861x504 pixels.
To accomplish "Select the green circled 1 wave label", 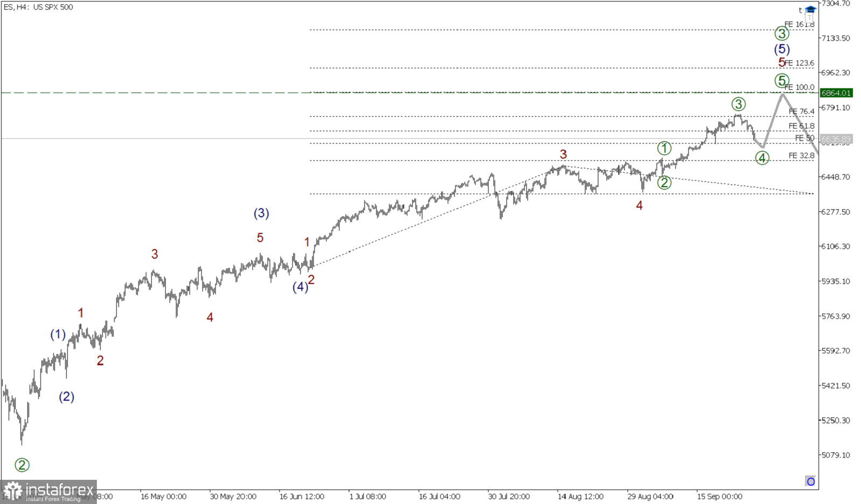I will click(664, 148).
